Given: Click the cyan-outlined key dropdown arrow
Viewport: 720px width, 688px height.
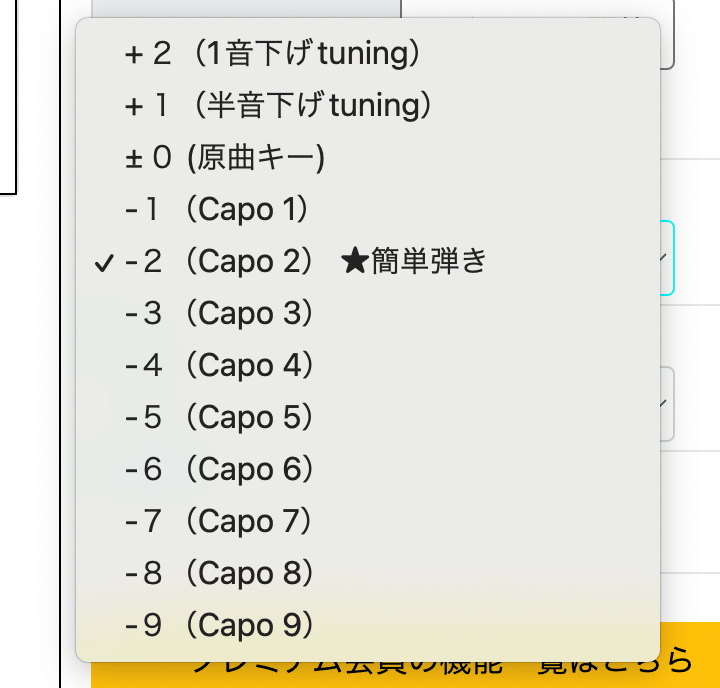Looking at the screenshot, I should 666,258.
